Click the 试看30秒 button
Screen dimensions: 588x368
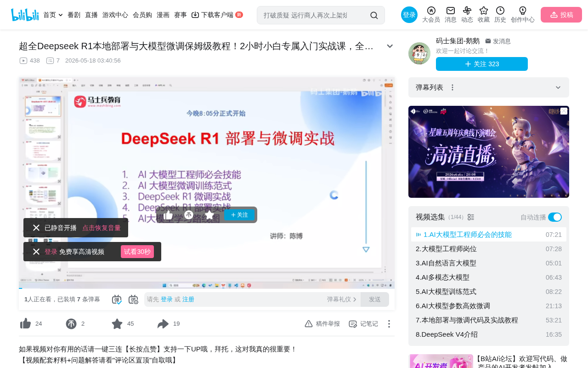137,252
